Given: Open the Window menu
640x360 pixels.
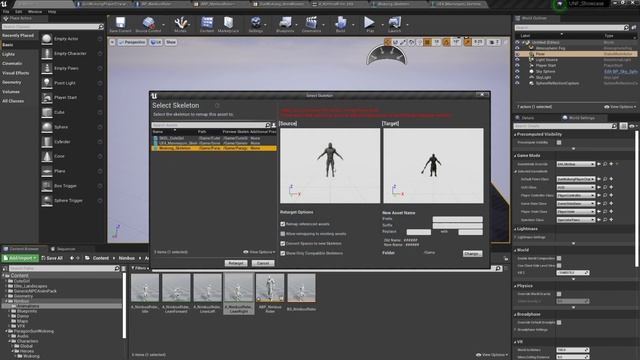Looking at the screenshot, I should 35,12.
